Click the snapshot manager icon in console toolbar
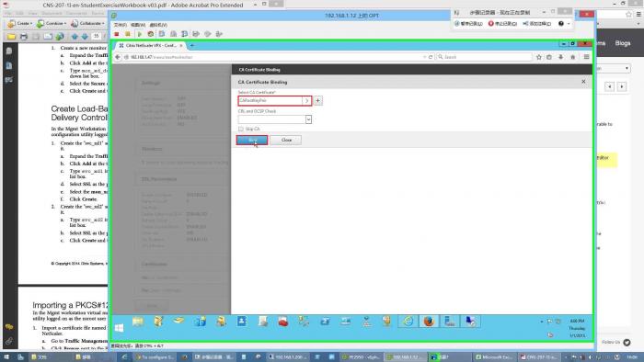 point(184,34)
